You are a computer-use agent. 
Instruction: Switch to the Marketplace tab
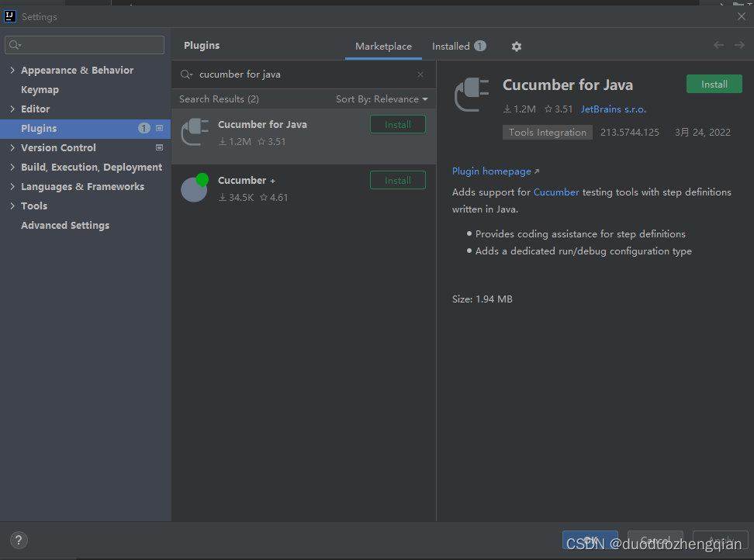383,46
